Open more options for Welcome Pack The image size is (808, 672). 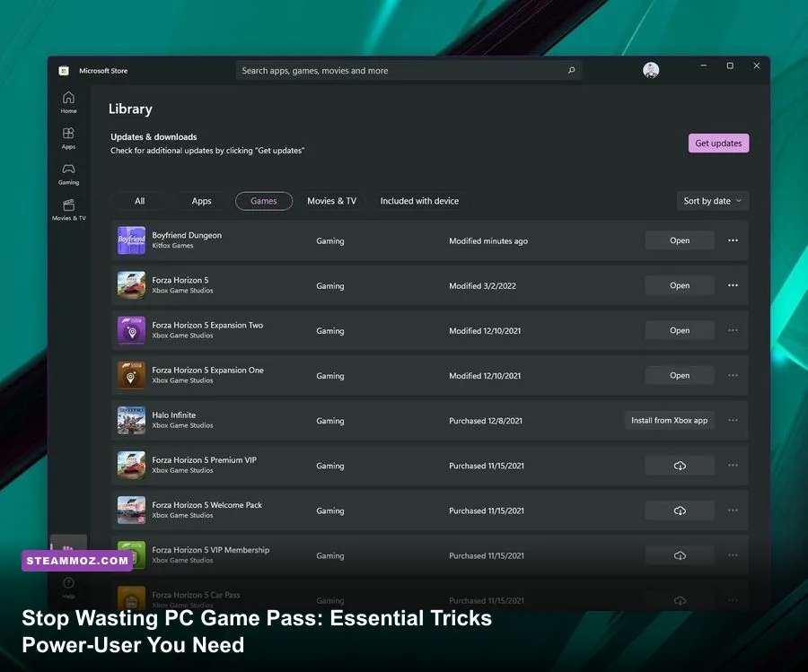[x=733, y=511]
